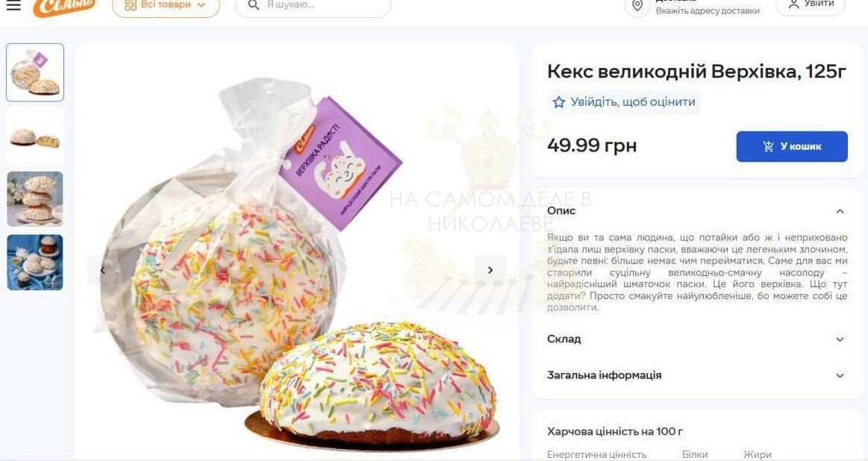Click the Увійти button

(x=811, y=5)
